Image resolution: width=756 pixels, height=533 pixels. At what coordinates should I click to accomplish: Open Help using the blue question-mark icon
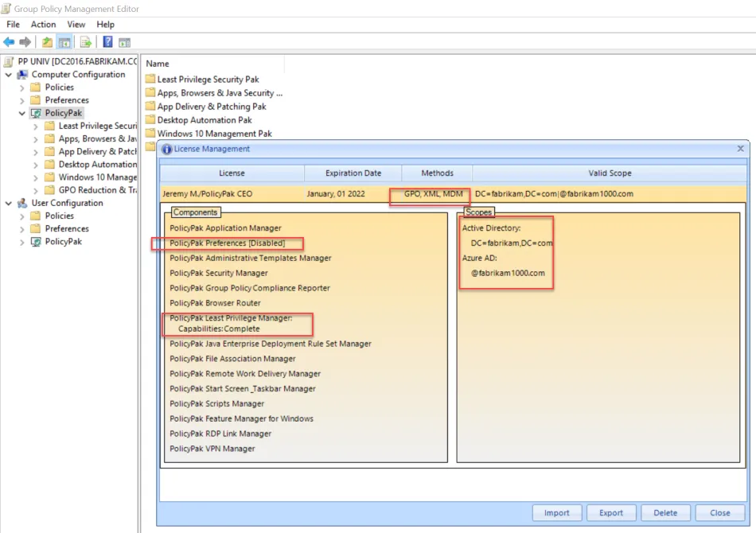108,42
